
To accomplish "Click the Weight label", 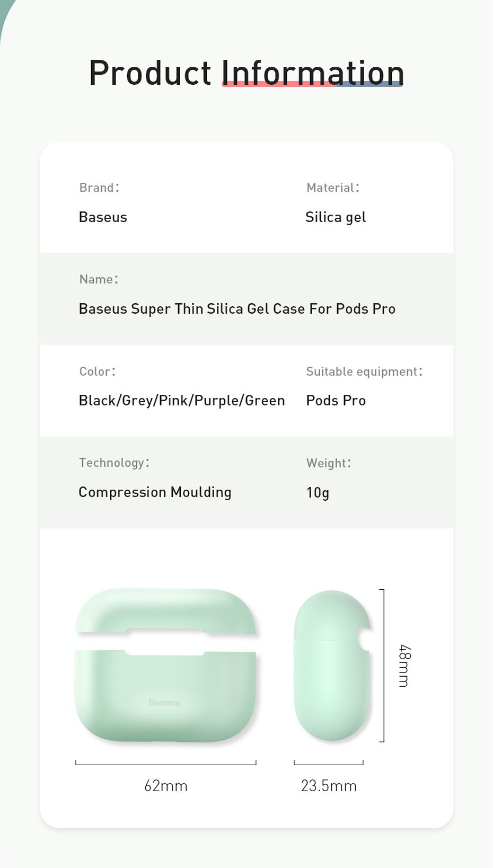I will coord(329,463).
